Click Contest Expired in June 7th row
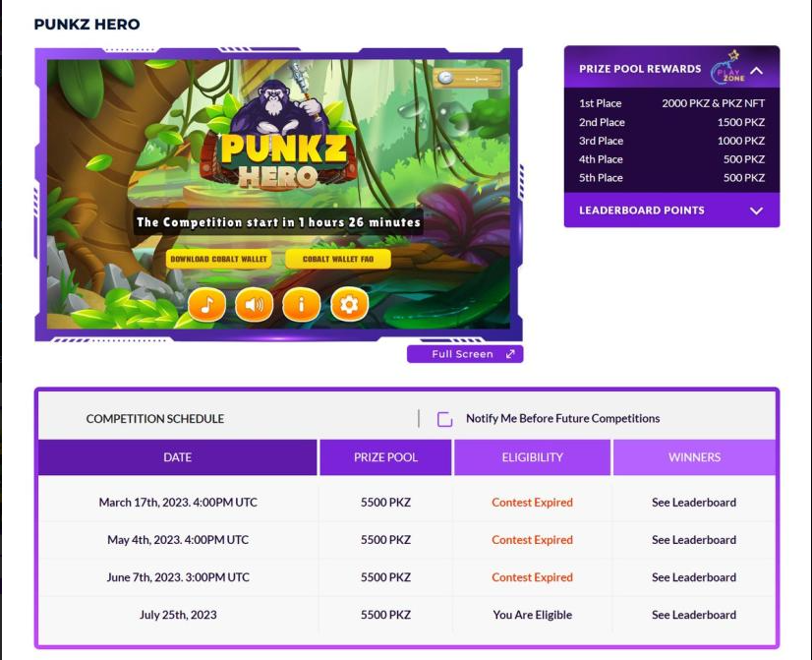812x660 pixels. (533, 577)
